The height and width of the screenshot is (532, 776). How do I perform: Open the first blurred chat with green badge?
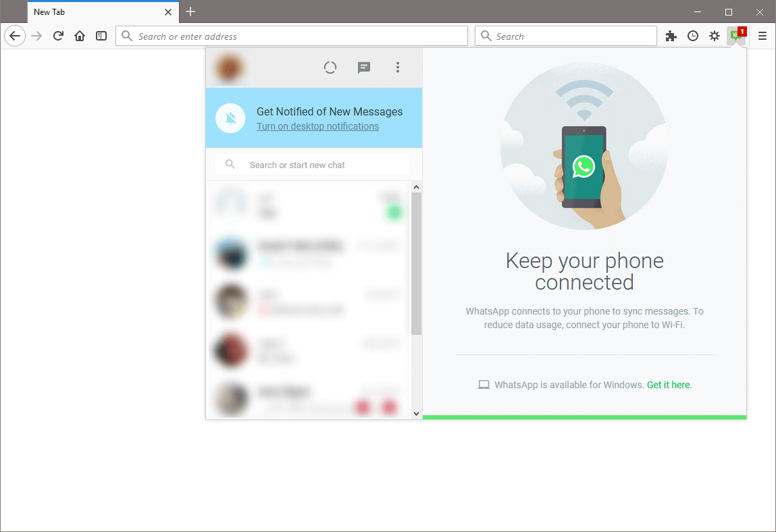[x=308, y=205]
